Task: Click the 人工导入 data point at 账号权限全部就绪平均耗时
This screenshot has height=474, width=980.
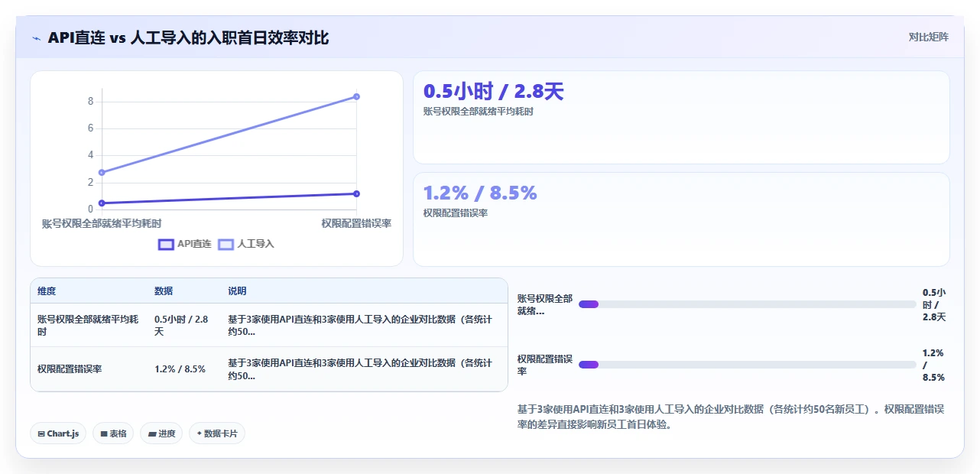Action: coord(102,173)
